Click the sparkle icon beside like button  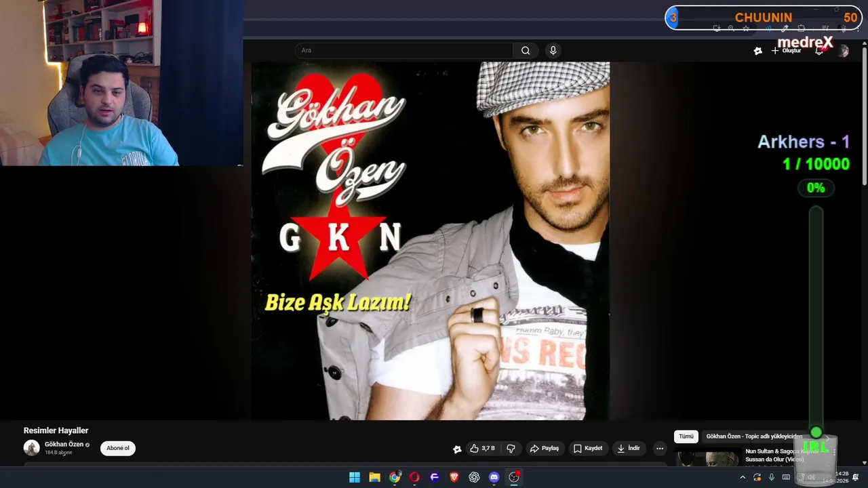tap(457, 449)
